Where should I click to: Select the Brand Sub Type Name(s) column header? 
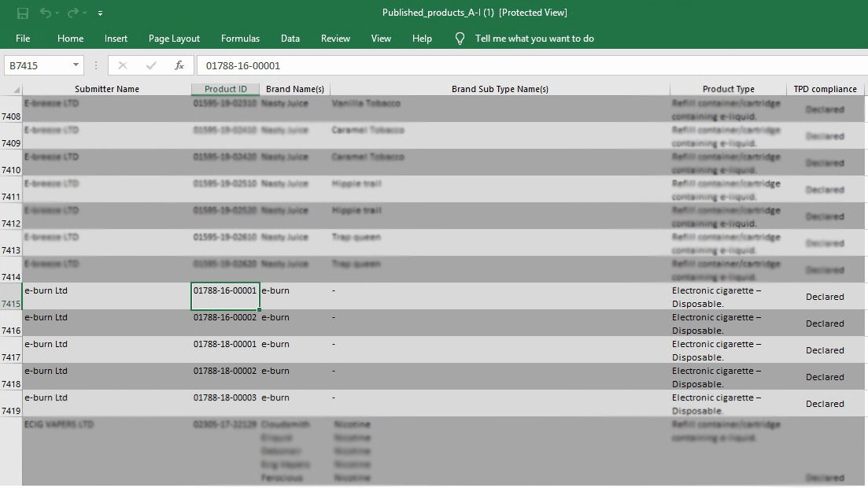[500, 89]
